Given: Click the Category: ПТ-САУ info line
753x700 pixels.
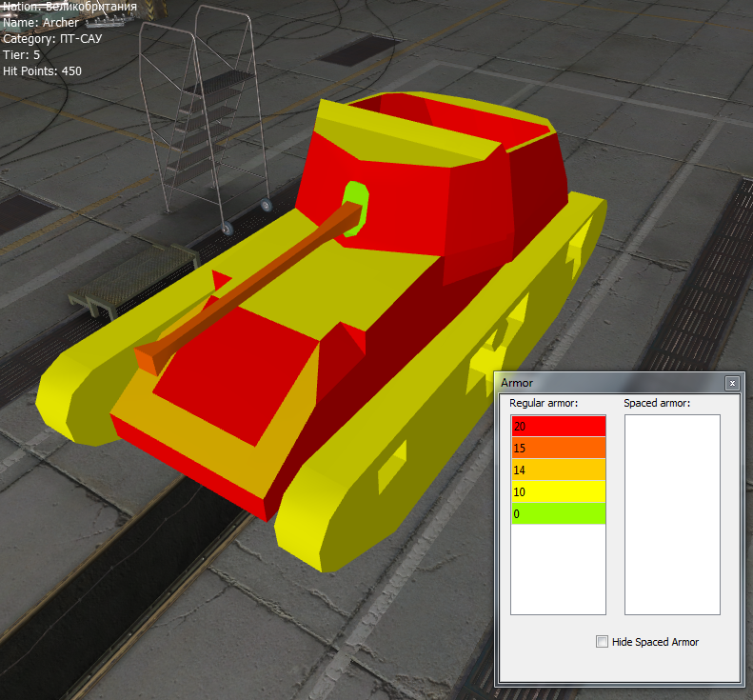Looking at the screenshot, I should point(52,39).
